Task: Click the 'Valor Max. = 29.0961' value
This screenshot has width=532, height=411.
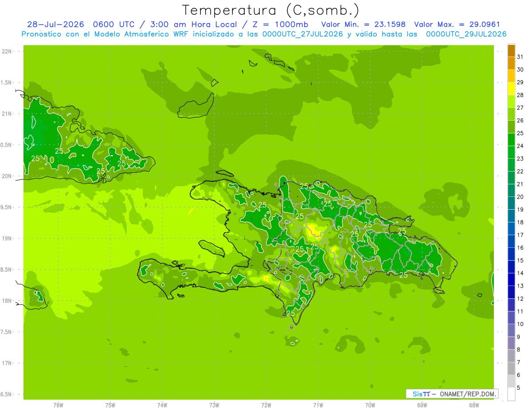Action: click(457, 24)
